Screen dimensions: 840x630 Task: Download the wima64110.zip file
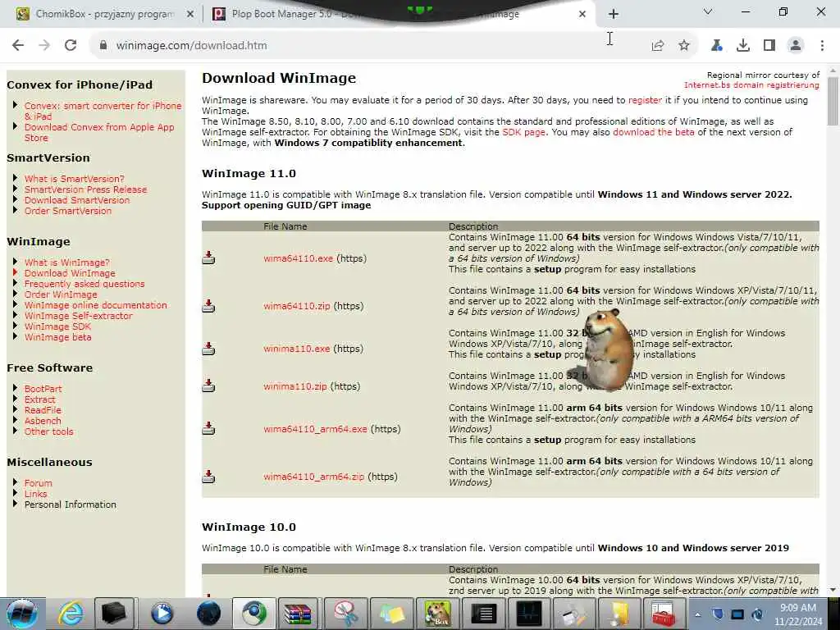click(x=297, y=306)
